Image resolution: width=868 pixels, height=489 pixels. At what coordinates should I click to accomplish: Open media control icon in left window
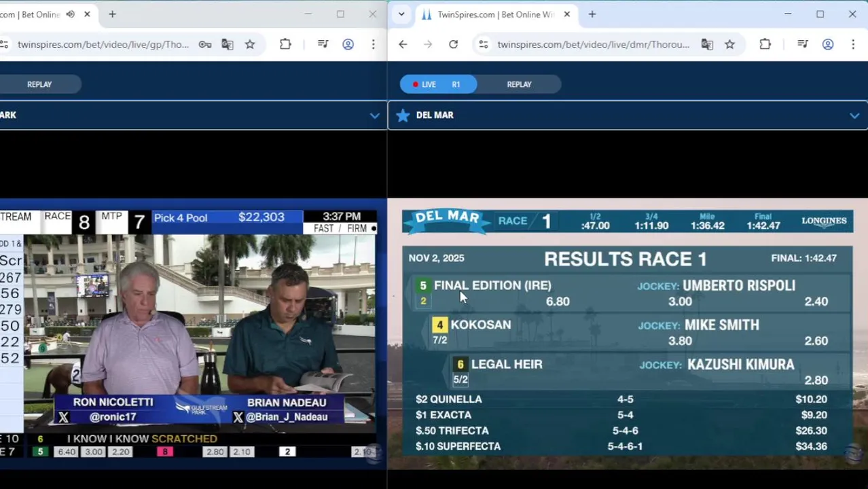(x=323, y=44)
